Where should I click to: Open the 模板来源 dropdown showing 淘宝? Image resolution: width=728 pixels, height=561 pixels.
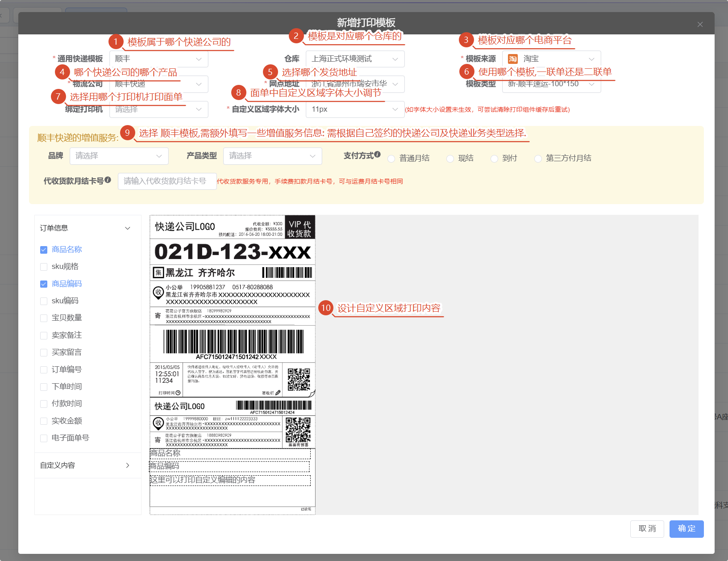point(552,59)
